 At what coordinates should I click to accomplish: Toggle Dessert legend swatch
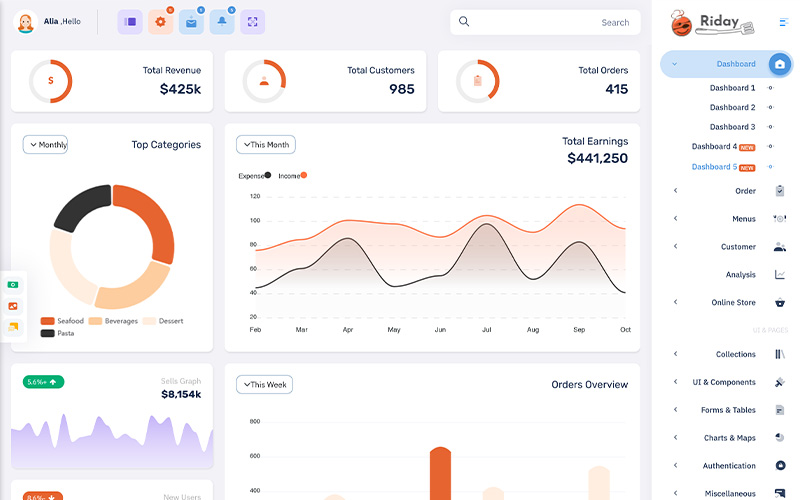pyautogui.click(x=149, y=321)
